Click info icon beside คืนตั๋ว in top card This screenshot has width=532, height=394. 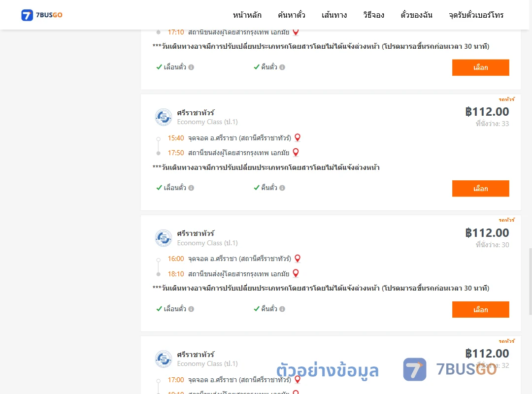282,67
